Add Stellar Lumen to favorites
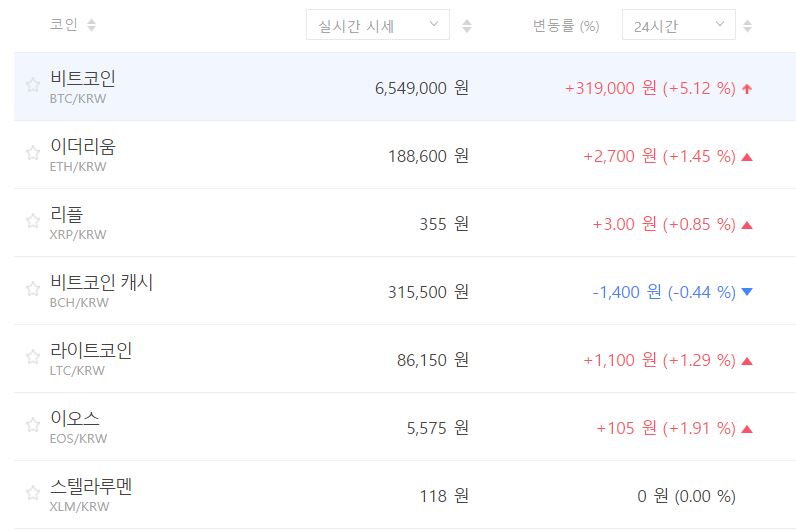This screenshot has width=796, height=532. (x=32, y=494)
